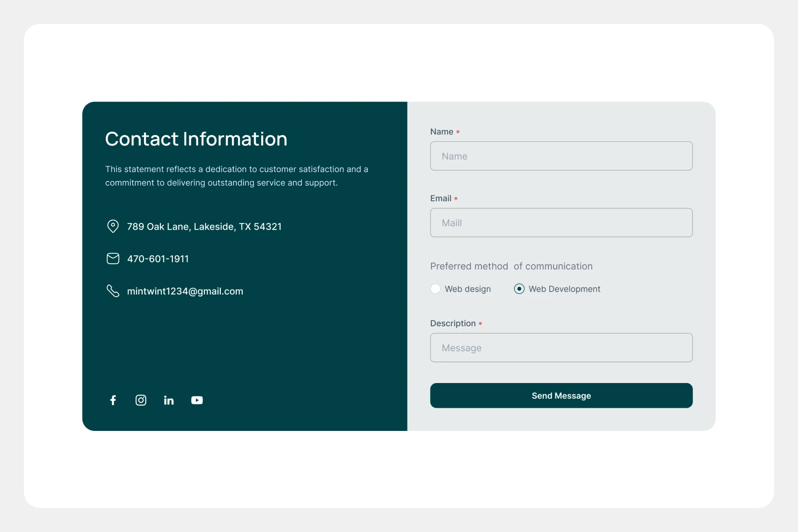Click the envelope icon beside the phone number
798x532 pixels.
click(x=113, y=258)
